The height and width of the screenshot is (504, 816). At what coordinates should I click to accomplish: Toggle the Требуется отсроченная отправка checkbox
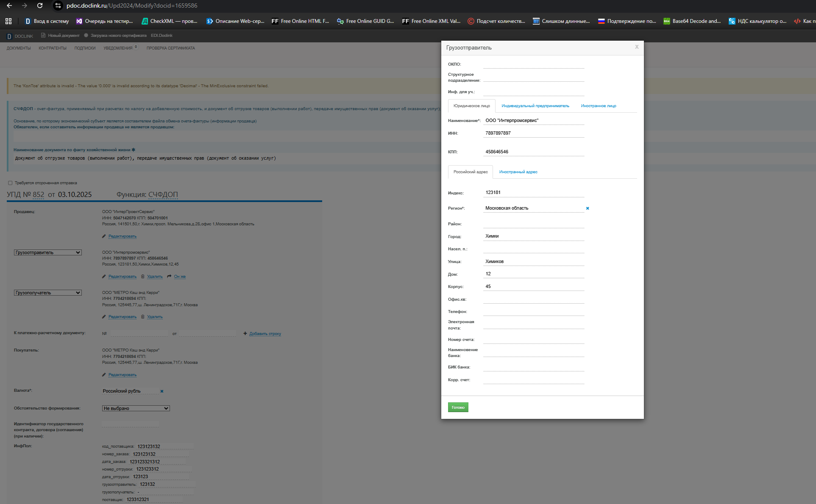tap(10, 183)
